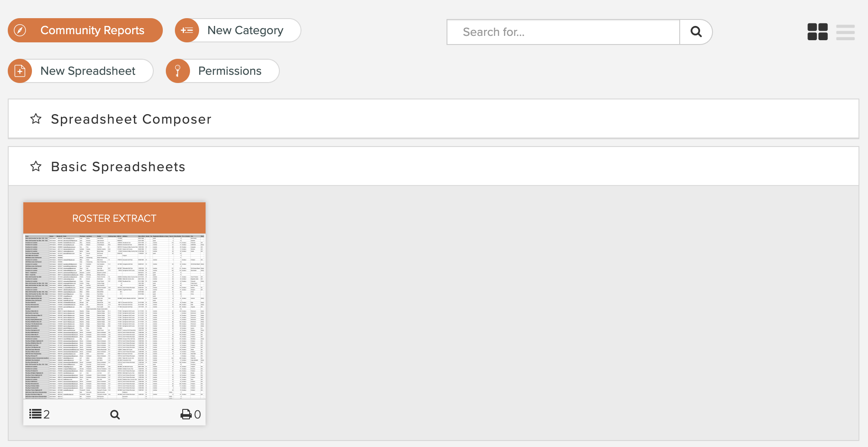The image size is (868, 447).
Task: Create a New Spreadsheet
Action: coord(81,71)
